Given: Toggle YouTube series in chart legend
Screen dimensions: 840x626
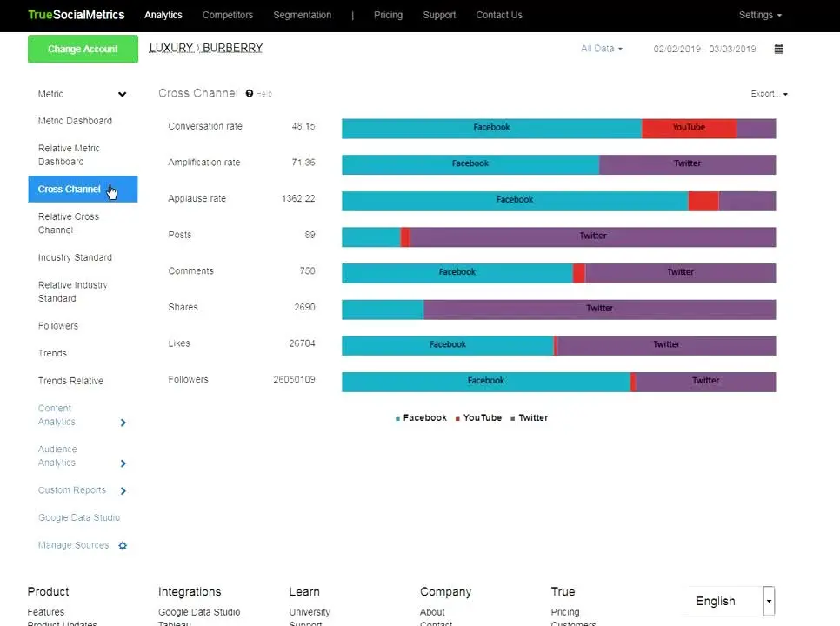Looking at the screenshot, I should (478, 418).
